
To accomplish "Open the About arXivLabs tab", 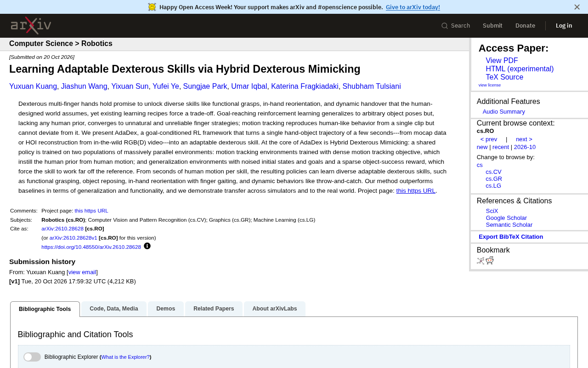I will coord(275,309).
